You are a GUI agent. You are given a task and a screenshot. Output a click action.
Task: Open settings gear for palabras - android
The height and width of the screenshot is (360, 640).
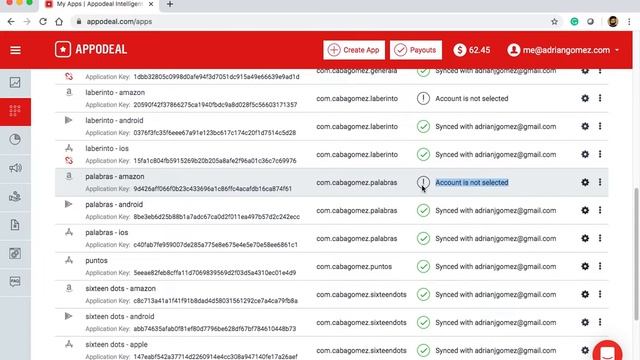coord(585,211)
